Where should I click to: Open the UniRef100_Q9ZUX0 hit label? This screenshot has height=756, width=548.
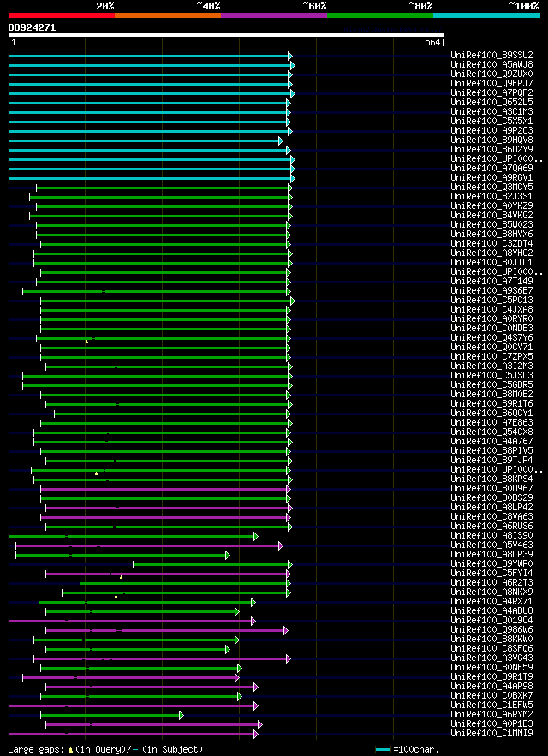point(491,74)
